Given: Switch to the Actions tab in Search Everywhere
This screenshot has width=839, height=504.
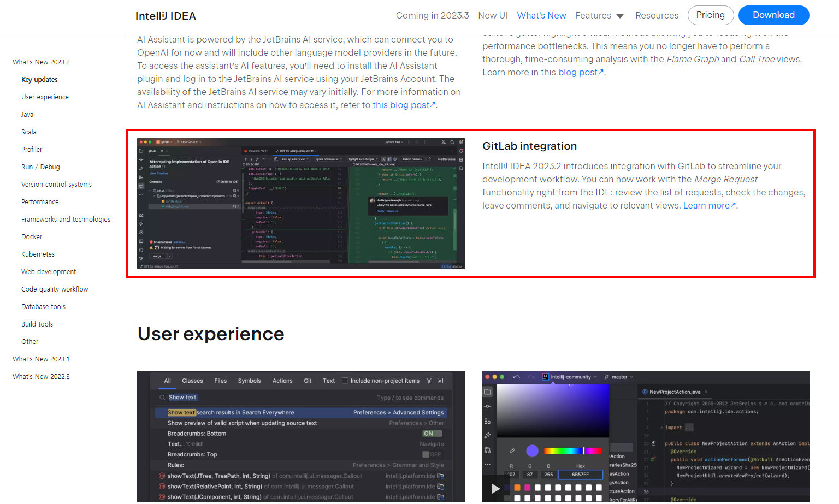Looking at the screenshot, I should 282,381.
